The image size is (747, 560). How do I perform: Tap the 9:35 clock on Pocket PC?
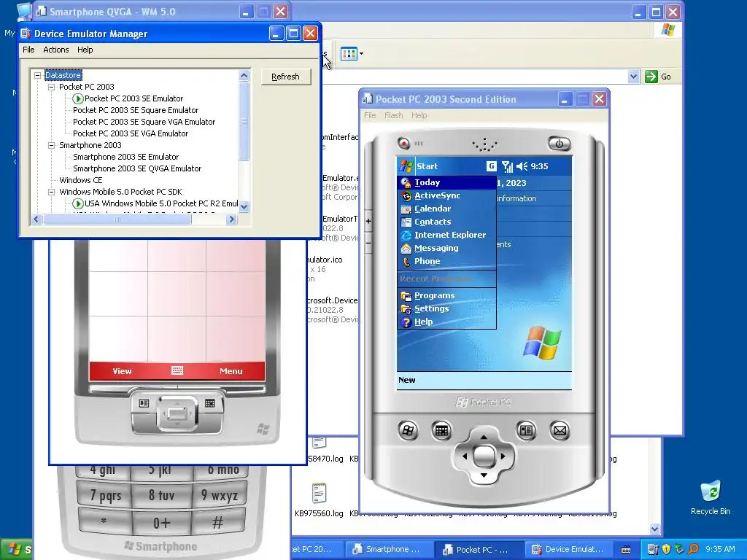click(539, 166)
